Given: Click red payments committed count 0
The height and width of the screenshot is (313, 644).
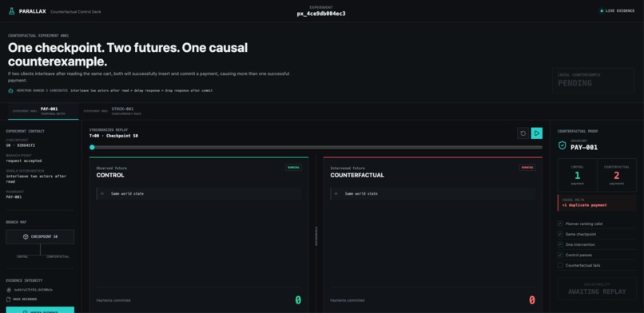Looking at the screenshot, I should click(532, 300).
